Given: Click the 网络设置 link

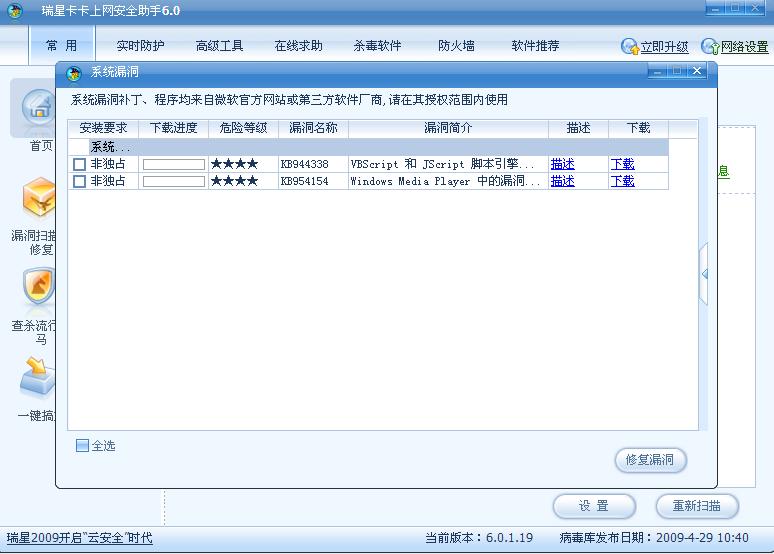Looking at the screenshot, I should [744, 47].
